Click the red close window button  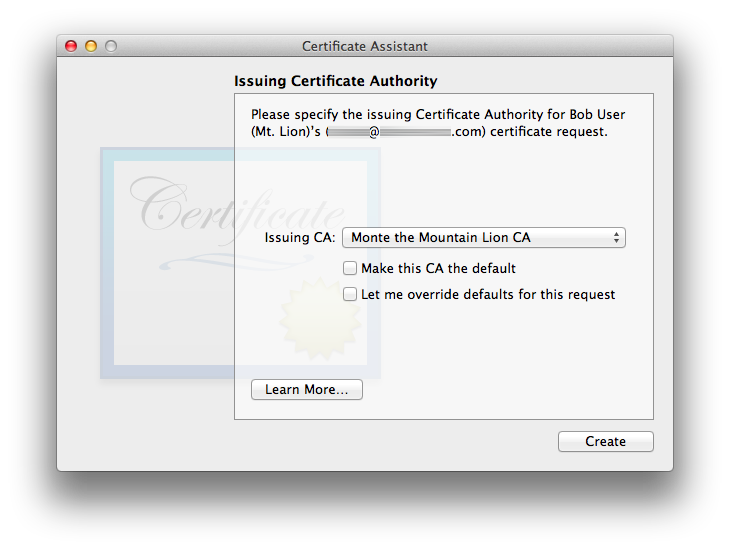click(71, 46)
